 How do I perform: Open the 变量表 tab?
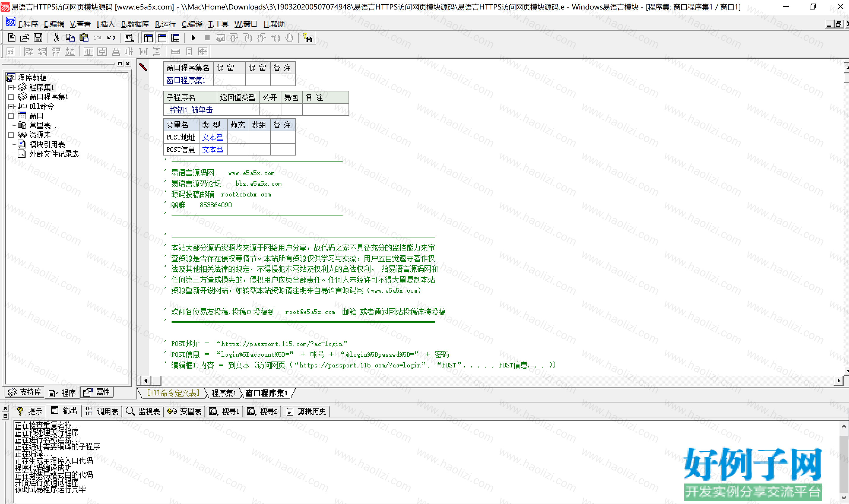pos(184,412)
